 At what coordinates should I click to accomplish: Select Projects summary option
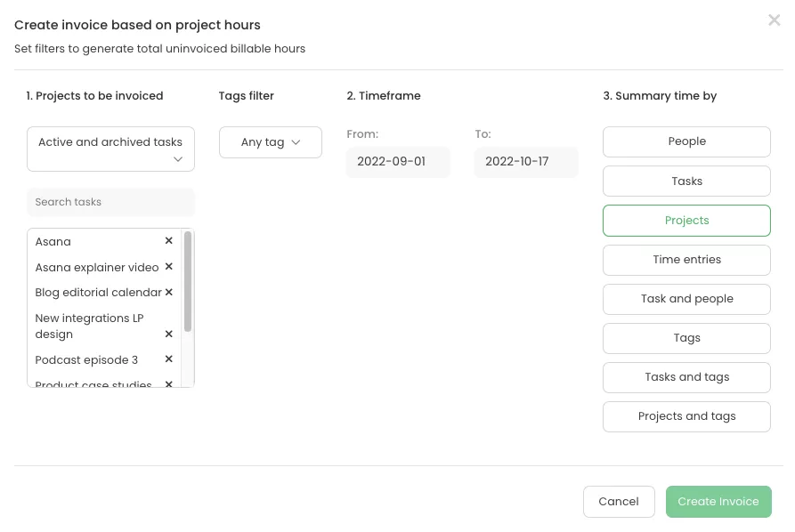686,221
